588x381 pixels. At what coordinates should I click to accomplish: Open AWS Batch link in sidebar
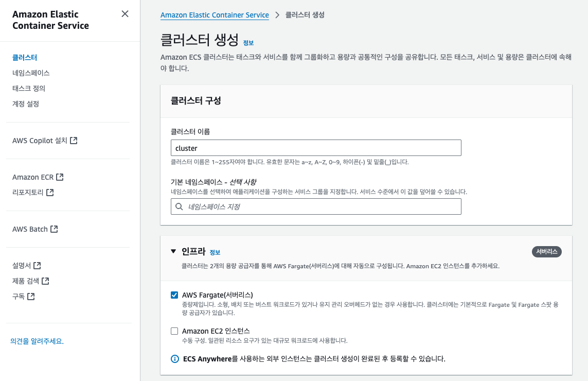30,229
